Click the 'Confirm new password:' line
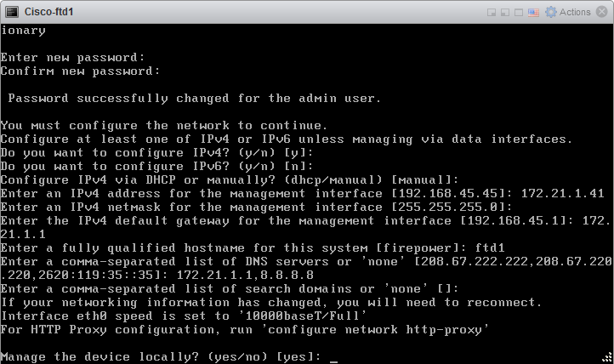This screenshot has width=614, height=364. click(x=80, y=71)
